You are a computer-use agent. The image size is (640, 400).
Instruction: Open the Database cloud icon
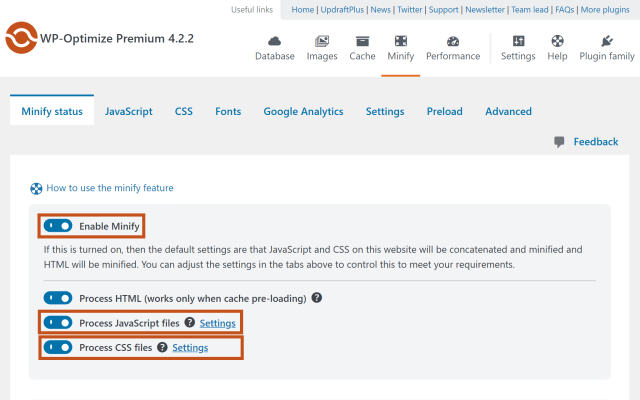tap(275, 41)
